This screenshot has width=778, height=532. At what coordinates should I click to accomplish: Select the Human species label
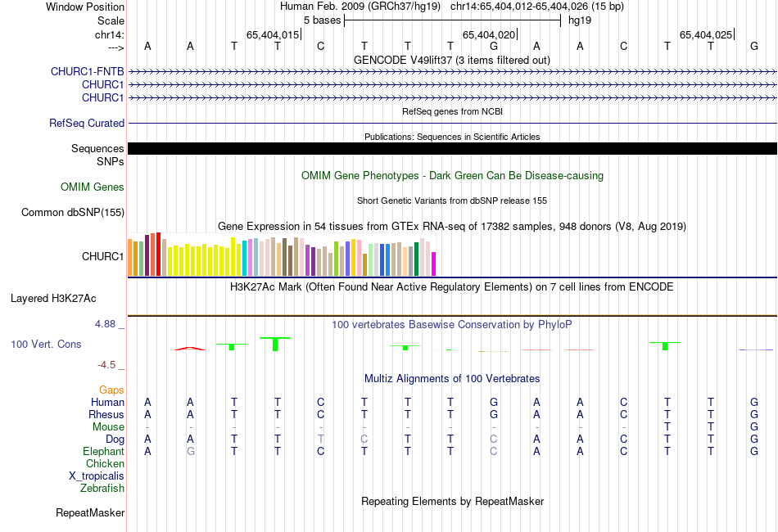(x=107, y=402)
